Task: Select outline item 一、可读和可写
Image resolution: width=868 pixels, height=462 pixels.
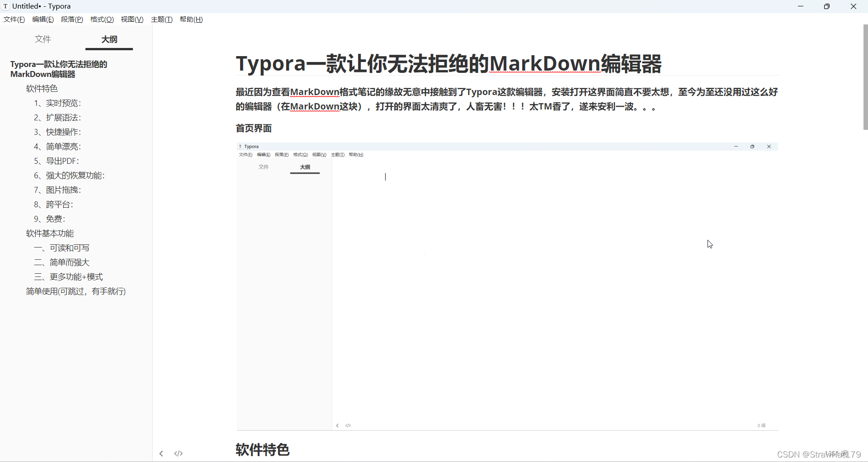Action: click(x=61, y=248)
